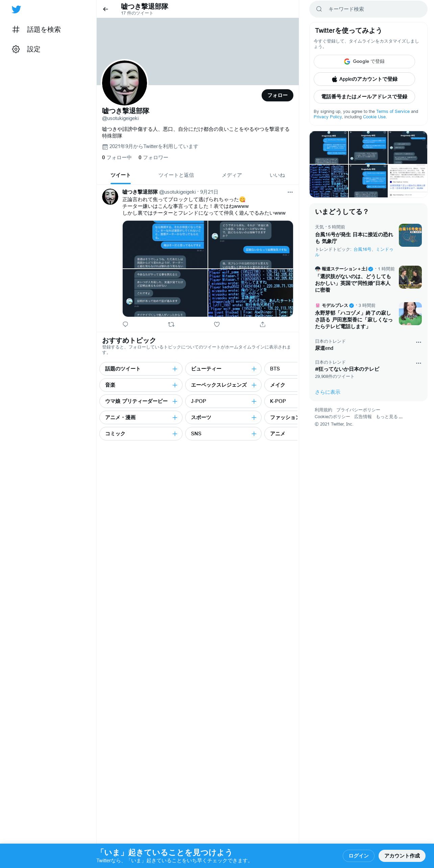Select the BTS topic pill
This screenshot has height=868, width=434.
[281, 369]
